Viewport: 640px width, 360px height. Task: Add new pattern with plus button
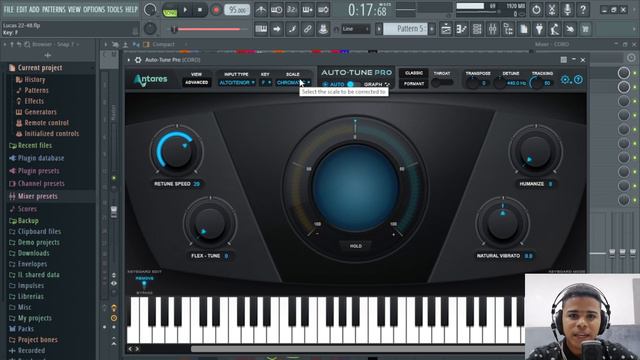coord(432,29)
